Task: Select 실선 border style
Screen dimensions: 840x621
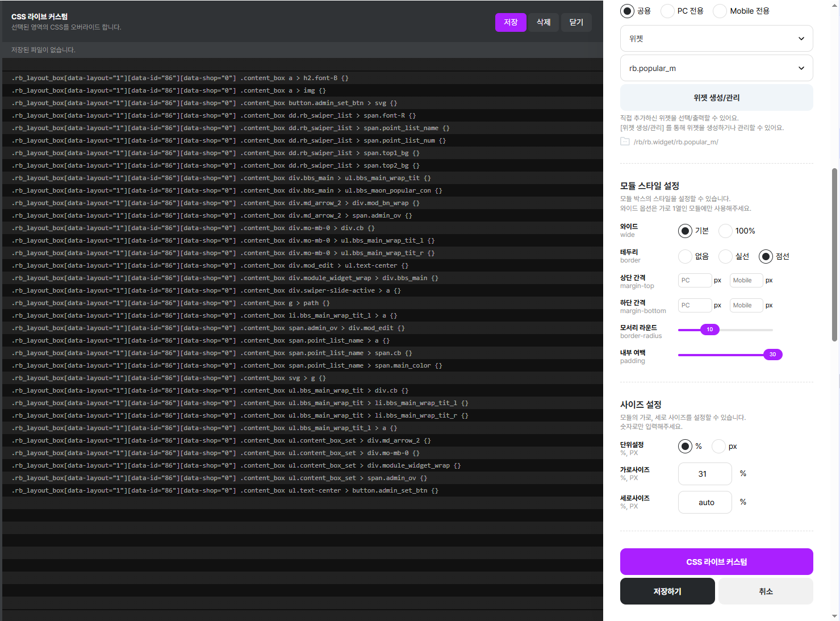Action: pos(725,256)
